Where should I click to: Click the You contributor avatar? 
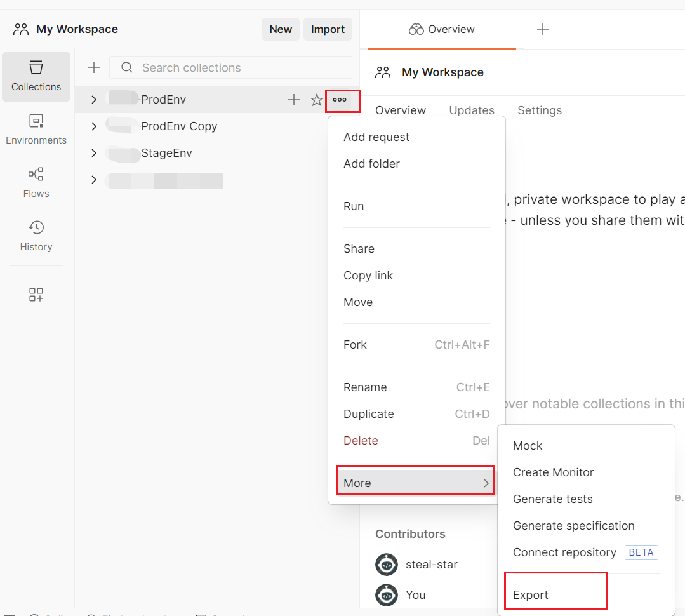pos(387,595)
